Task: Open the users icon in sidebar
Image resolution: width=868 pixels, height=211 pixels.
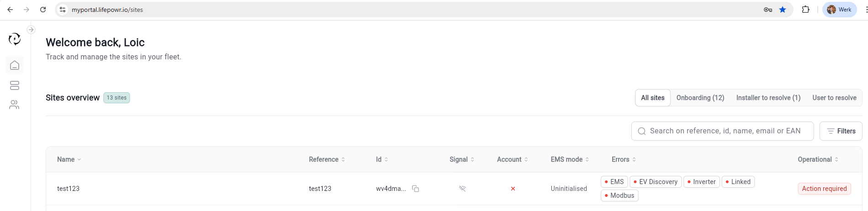Action: [15, 105]
